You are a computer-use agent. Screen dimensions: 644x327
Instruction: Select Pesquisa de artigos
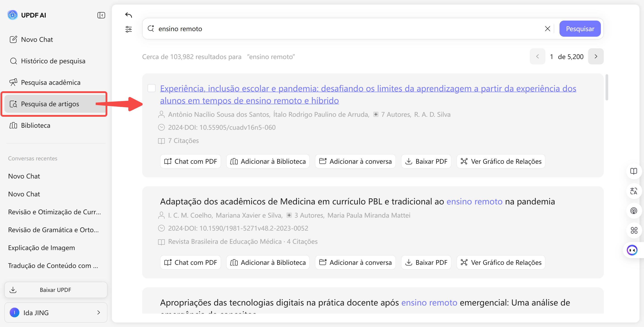click(x=55, y=104)
